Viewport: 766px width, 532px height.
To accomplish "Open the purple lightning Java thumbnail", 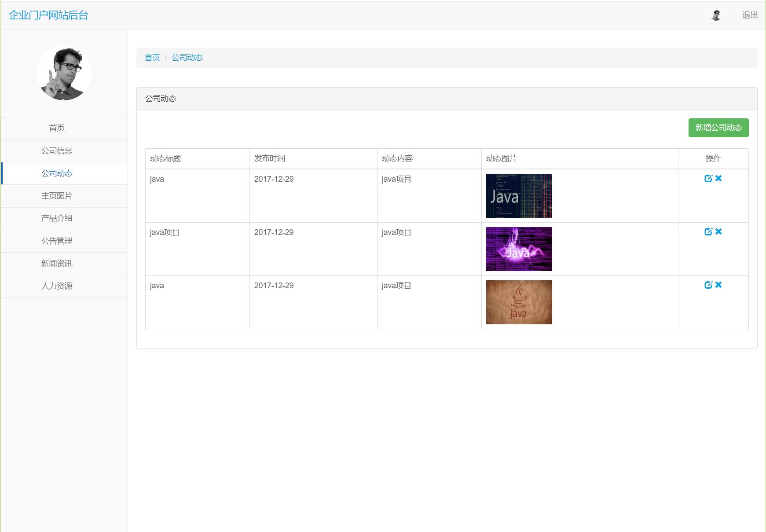I will [519, 249].
